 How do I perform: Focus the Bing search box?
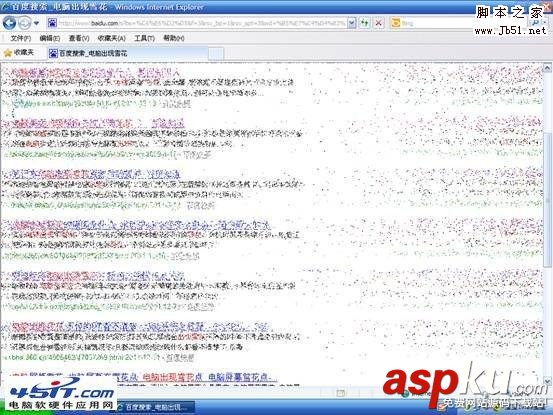coord(458,23)
